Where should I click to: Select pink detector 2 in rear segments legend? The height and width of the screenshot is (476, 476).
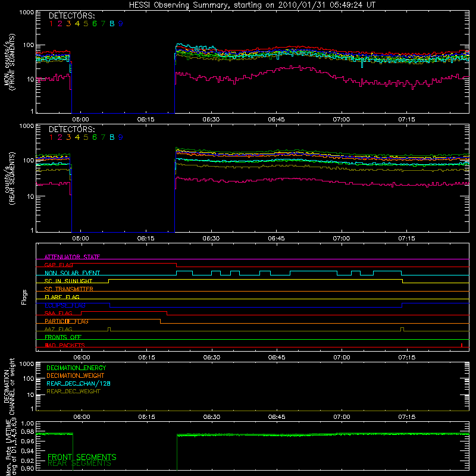[x=60, y=137]
